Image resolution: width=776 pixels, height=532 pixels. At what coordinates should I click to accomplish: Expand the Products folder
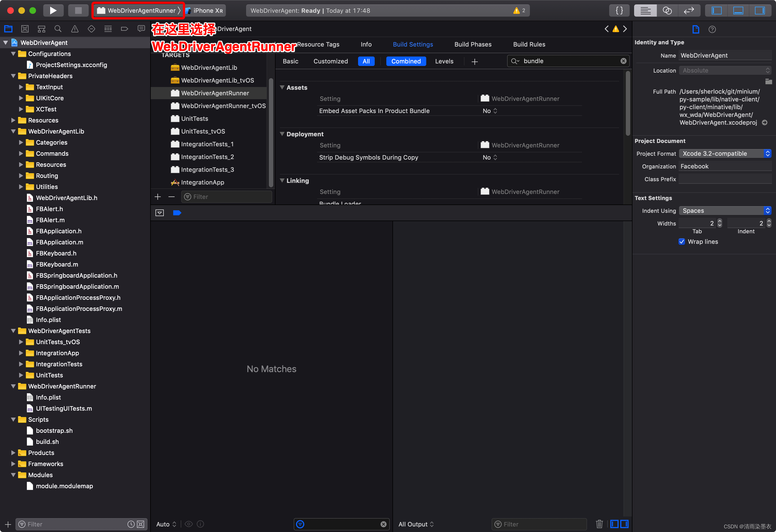(x=13, y=452)
